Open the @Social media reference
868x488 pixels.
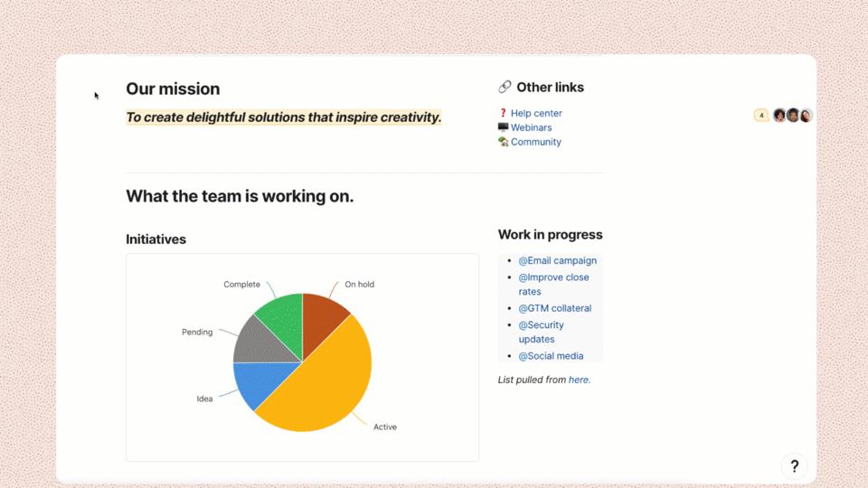point(551,356)
